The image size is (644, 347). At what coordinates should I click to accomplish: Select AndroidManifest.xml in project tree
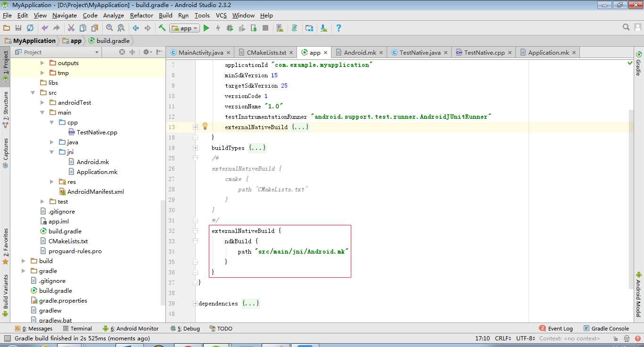[92, 191]
